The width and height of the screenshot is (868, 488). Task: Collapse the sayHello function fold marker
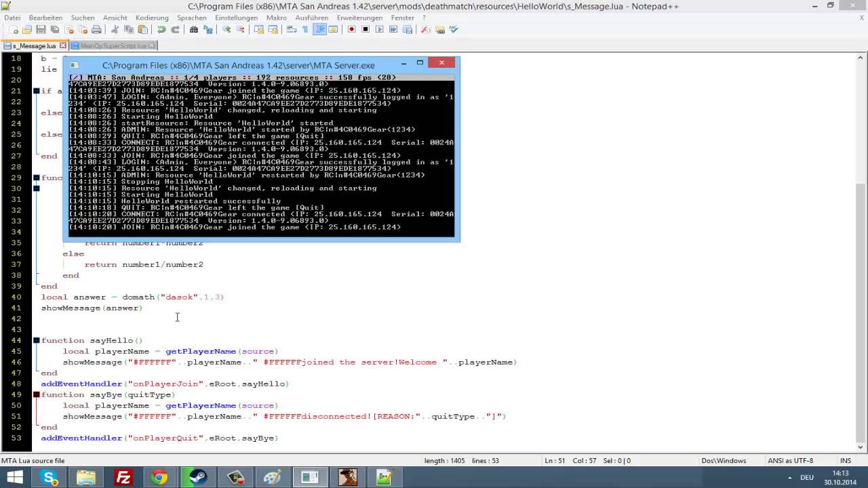point(37,340)
